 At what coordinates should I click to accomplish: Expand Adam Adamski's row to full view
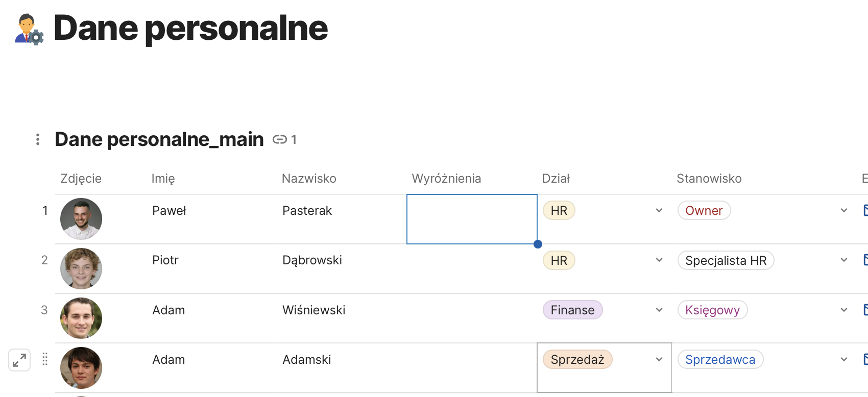[x=19, y=360]
